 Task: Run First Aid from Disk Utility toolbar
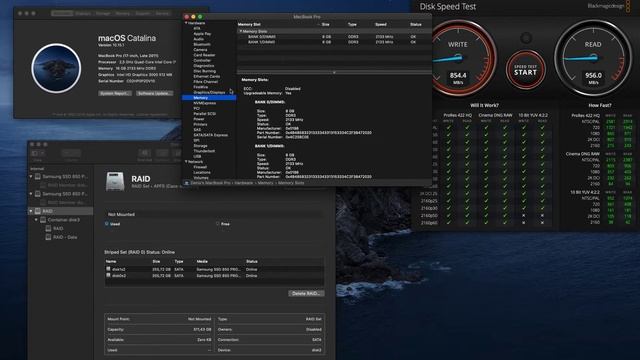(x=144, y=153)
